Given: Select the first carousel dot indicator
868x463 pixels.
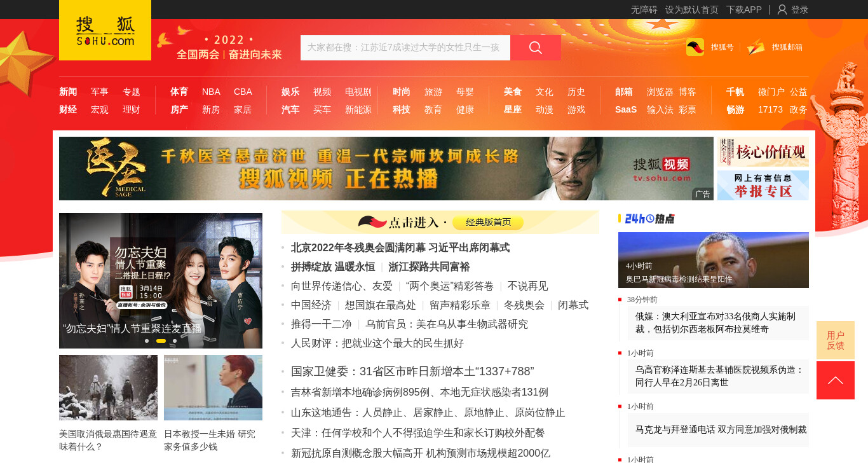Looking at the screenshot, I should [x=147, y=341].
